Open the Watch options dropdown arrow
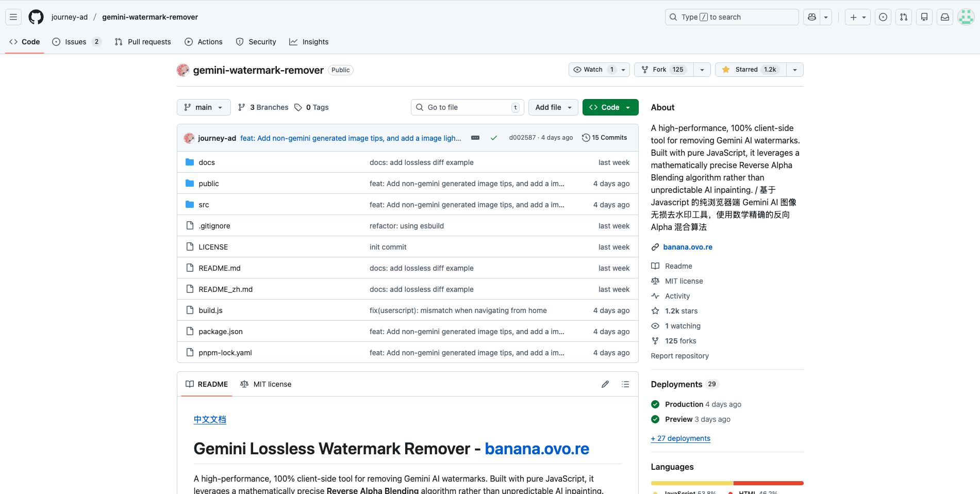 point(623,70)
